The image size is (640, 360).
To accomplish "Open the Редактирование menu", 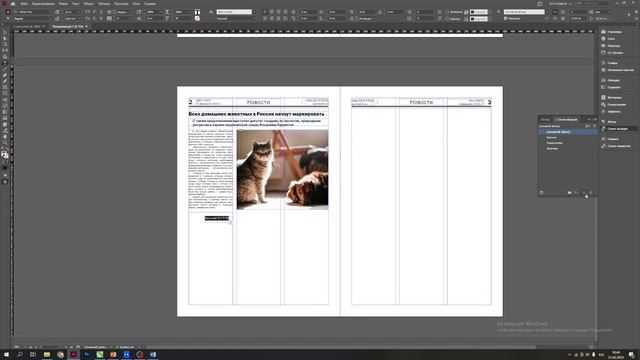I will (43, 3).
